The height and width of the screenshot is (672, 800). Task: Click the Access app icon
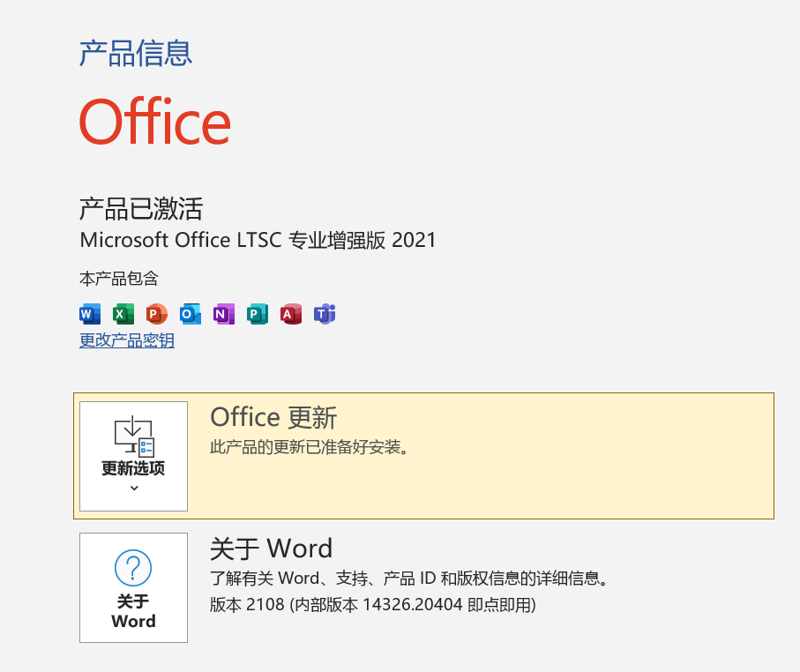click(291, 314)
